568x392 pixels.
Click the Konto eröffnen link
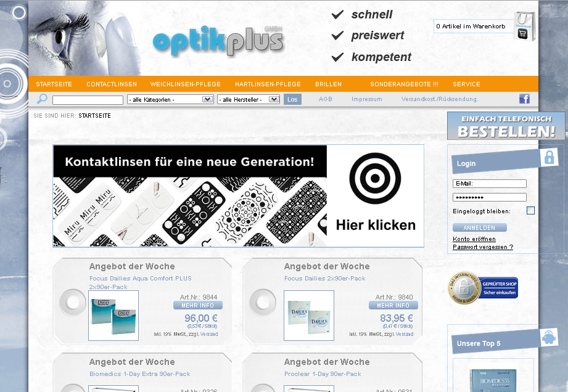pyautogui.click(x=474, y=239)
